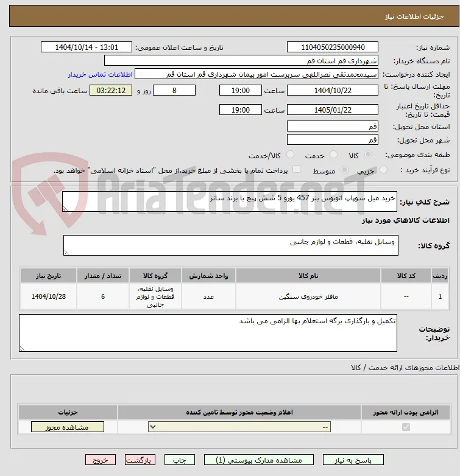Image resolution: width=460 pixels, height=476 pixels.
Task: Click the اطلاعات مجوزهای ارائه خدمت / کالا heading
Action: [x=405, y=368]
